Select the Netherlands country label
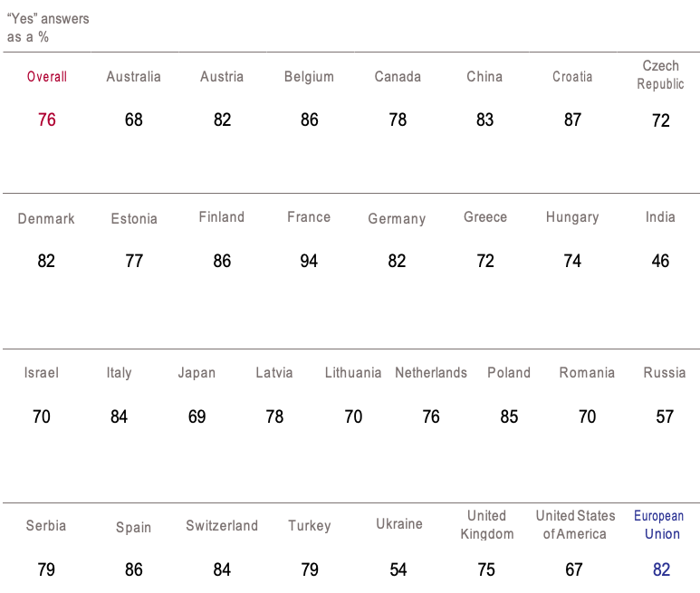The width and height of the screenshot is (700, 593). 431,373
